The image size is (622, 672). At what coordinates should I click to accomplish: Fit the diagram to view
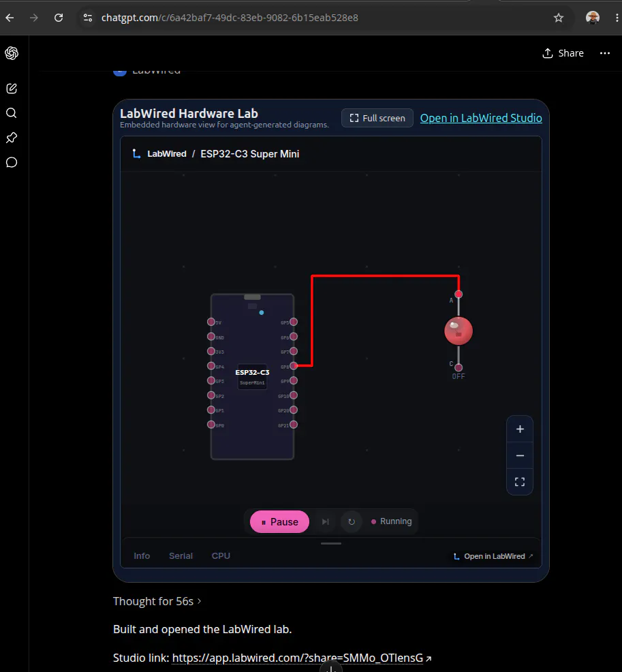(x=520, y=482)
